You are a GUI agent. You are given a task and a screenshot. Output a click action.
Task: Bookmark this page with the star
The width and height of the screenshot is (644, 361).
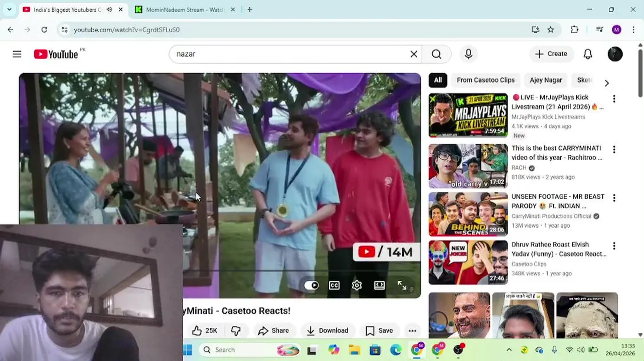coord(551,30)
